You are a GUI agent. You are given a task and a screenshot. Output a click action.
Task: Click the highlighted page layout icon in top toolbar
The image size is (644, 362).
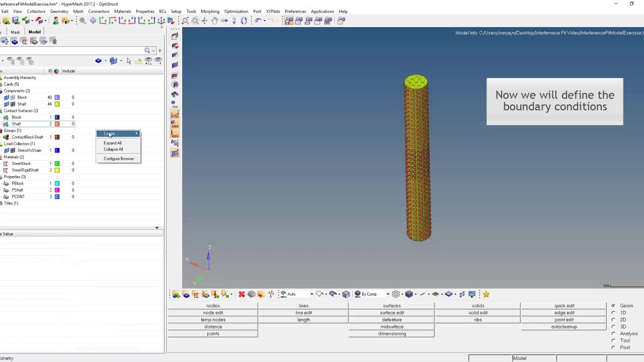point(289,21)
